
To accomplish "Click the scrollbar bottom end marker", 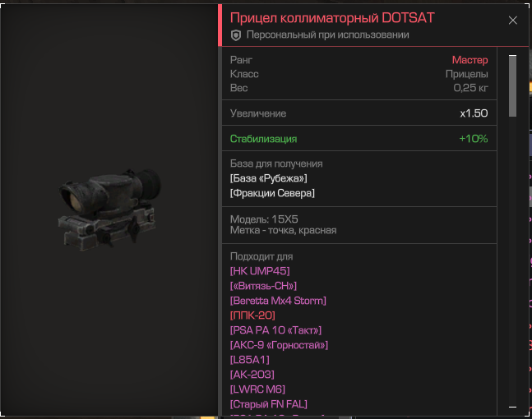I will (x=512, y=407).
